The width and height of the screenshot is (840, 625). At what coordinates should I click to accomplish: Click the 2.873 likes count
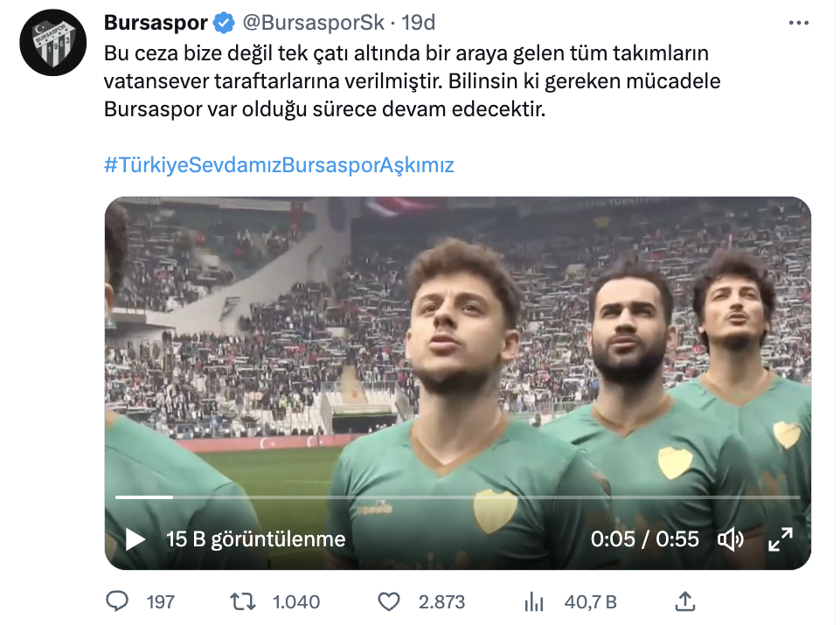pos(442,602)
